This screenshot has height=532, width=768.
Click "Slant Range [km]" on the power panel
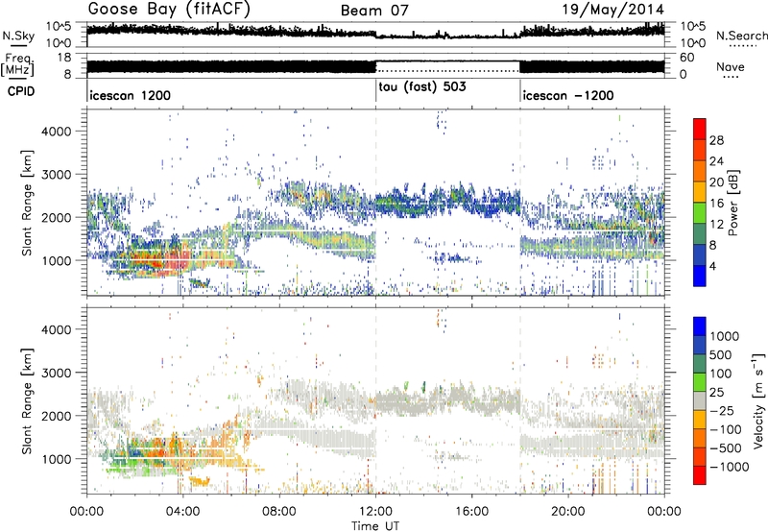27,203
